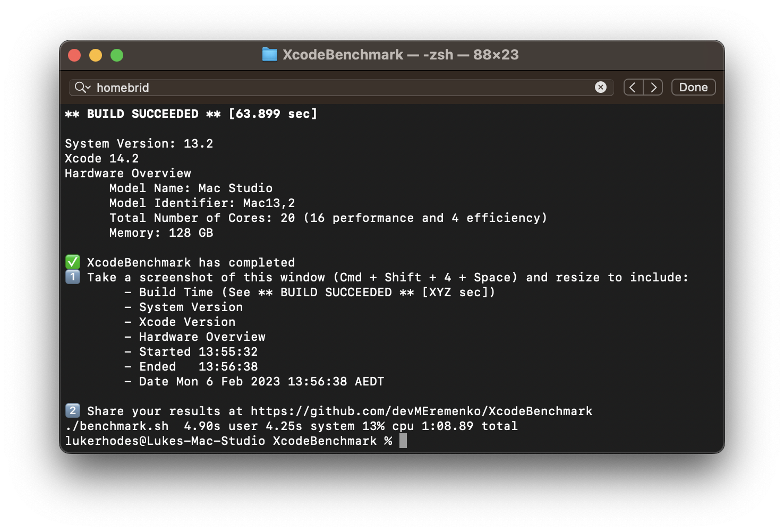Click 'Ended 13:56:38' line
Viewport: 784px width, 532px height.
click(x=191, y=366)
